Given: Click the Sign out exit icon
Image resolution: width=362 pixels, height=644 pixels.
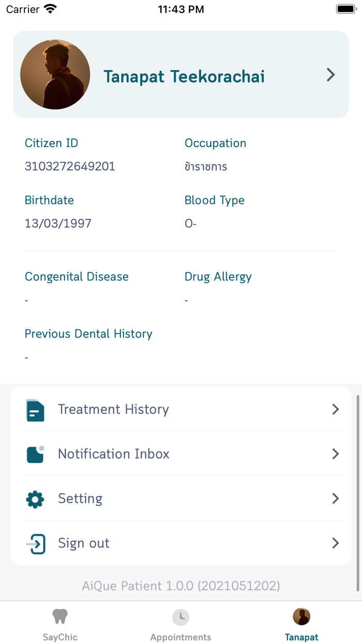Looking at the screenshot, I should pyautogui.click(x=34, y=543).
